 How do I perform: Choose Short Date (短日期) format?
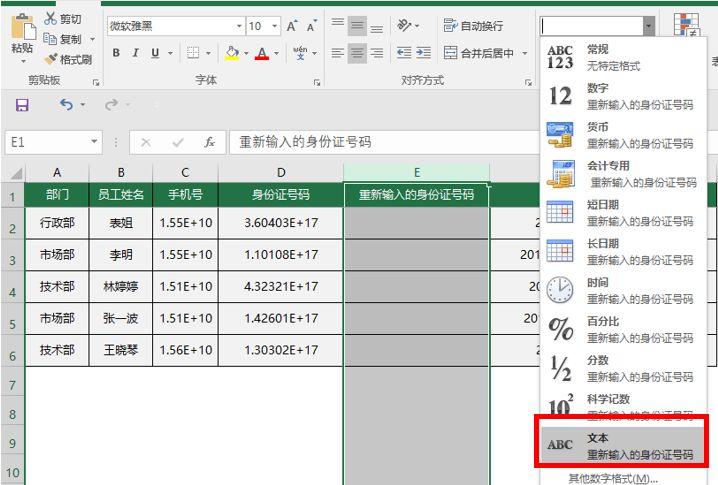click(x=622, y=213)
